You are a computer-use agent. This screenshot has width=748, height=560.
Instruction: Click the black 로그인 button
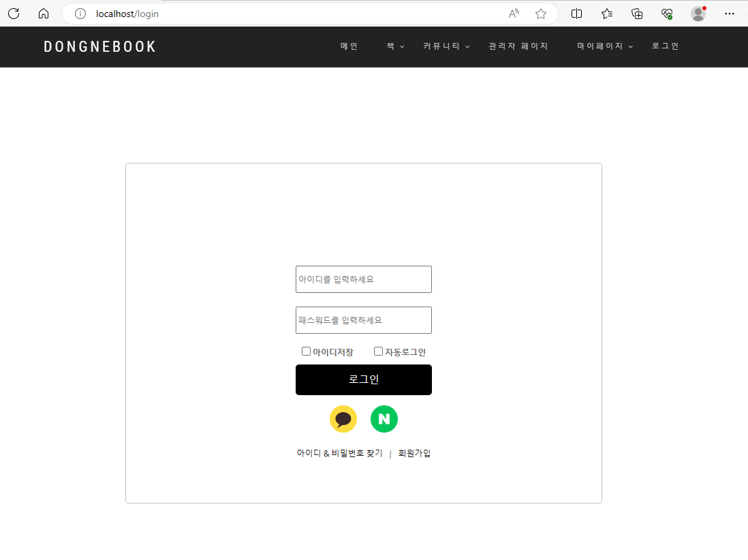click(x=364, y=379)
